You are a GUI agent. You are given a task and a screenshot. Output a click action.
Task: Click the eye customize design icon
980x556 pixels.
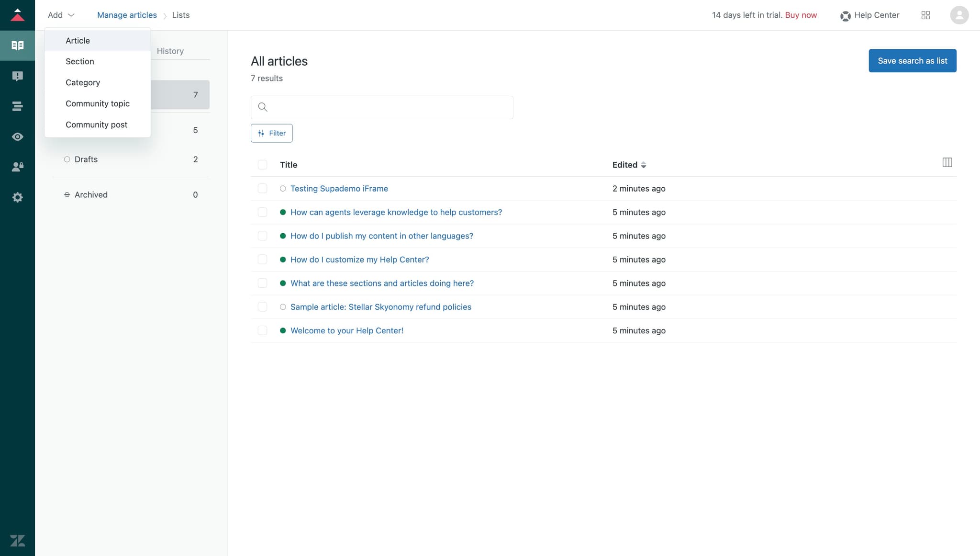[17, 137]
